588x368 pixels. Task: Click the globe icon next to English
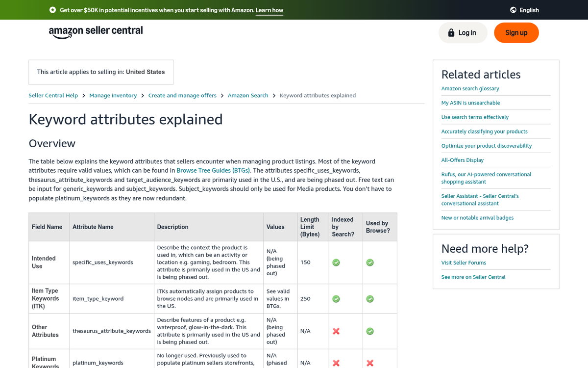512,10
